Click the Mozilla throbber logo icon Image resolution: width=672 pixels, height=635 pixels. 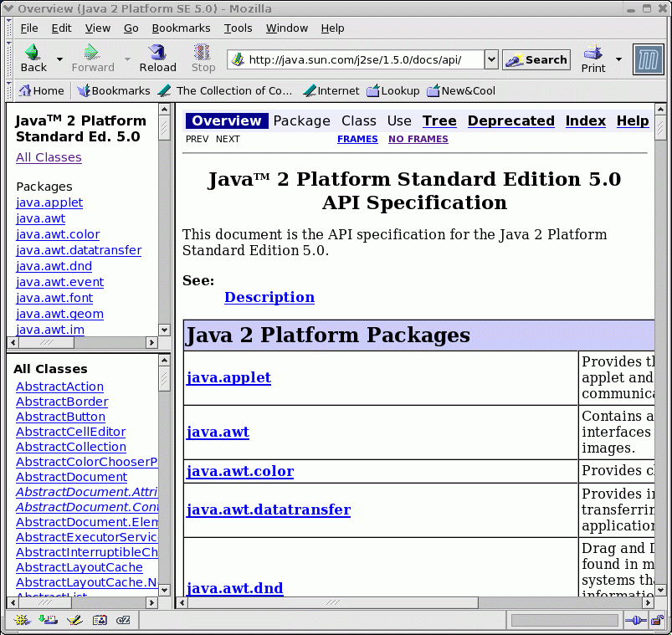pyautogui.click(x=648, y=59)
